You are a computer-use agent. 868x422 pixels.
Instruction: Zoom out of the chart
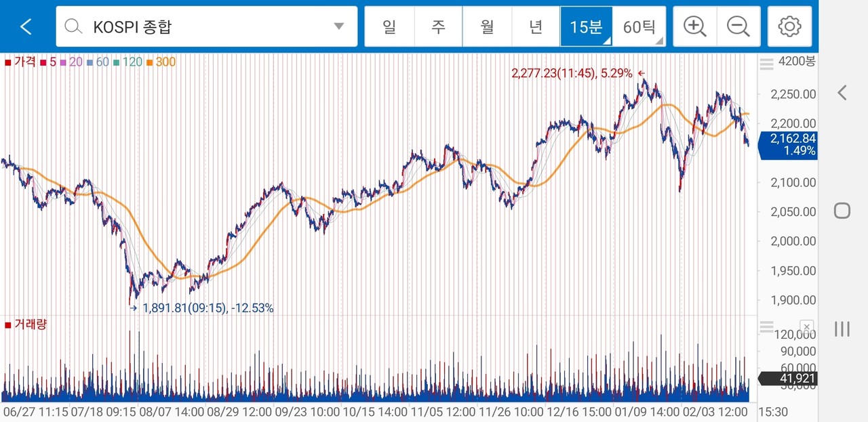738,26
